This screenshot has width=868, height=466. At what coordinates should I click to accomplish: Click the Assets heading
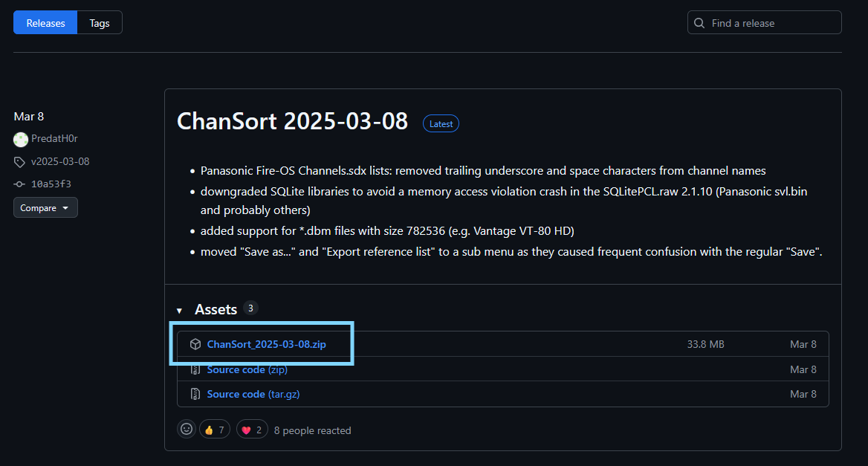coord(216,309)
